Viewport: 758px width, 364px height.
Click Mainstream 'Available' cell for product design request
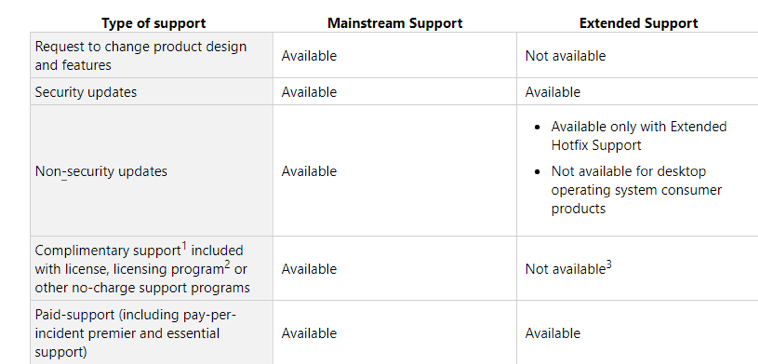point(309,56)
